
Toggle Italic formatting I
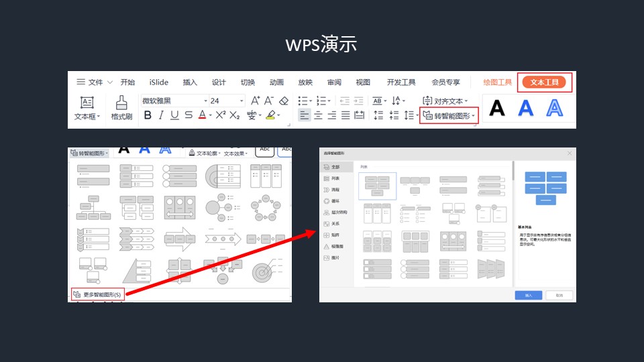pos(161,115)
